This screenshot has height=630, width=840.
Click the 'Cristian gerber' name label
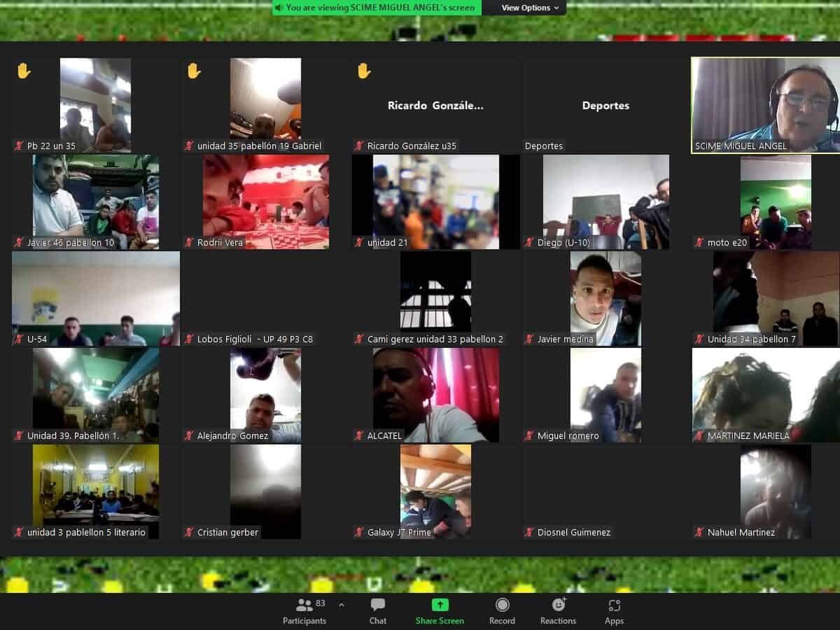click(x=228, y=533)
